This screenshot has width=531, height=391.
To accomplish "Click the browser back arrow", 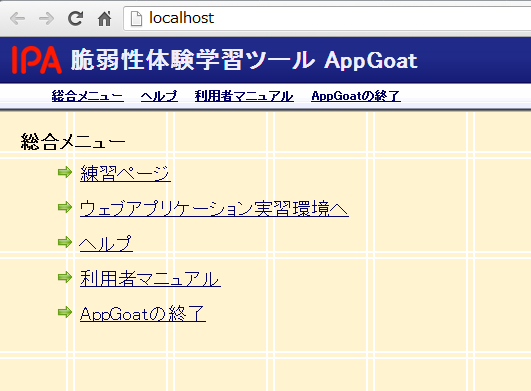I will (18, 18).
